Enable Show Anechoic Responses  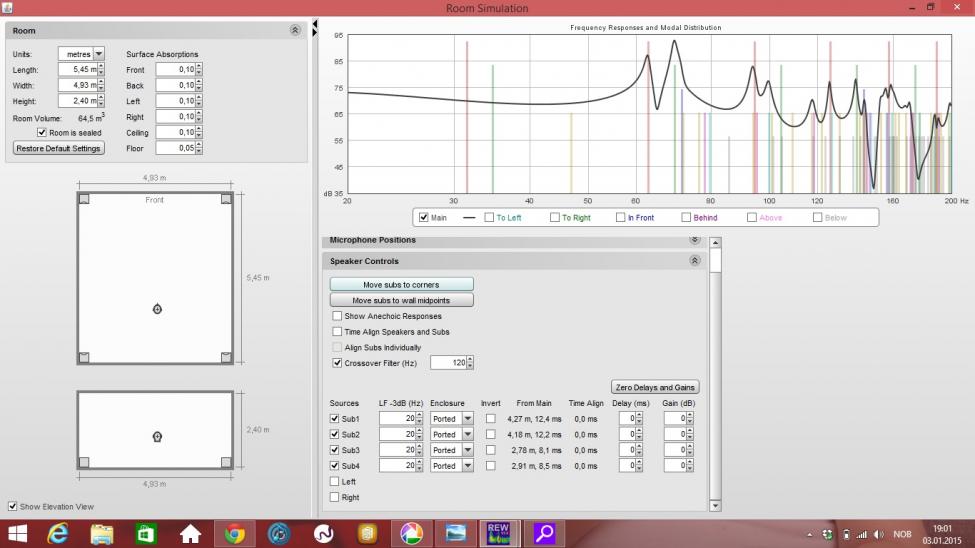pos(337,316)
